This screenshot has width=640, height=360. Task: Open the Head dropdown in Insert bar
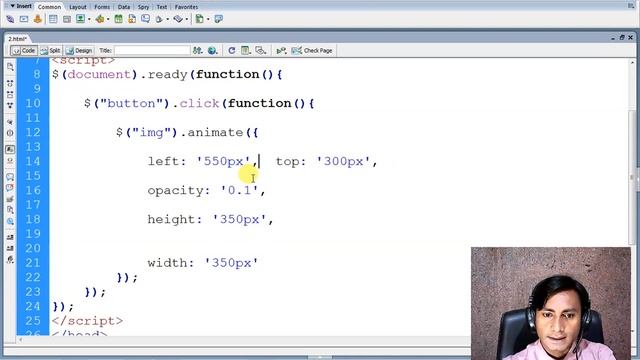162,19
